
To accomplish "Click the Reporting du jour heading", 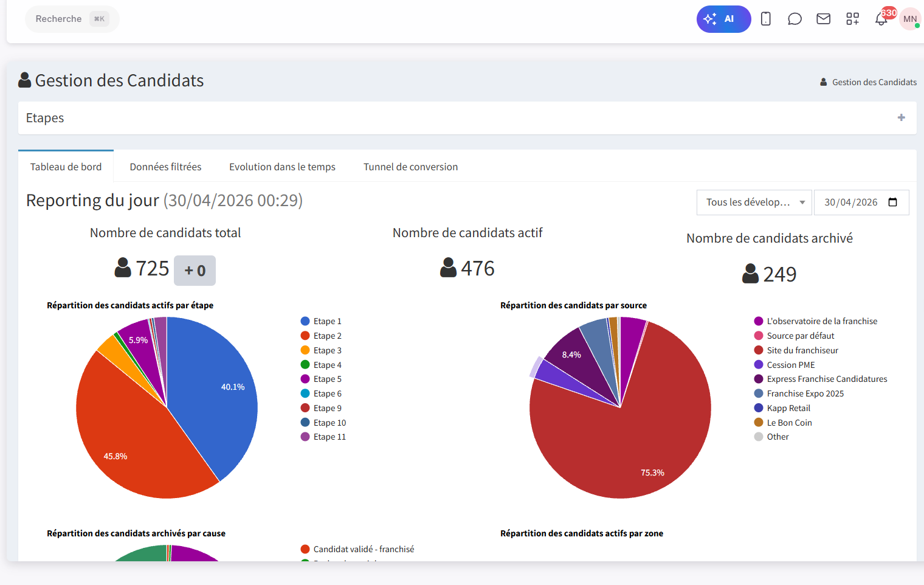I will [x=164, y=200].
